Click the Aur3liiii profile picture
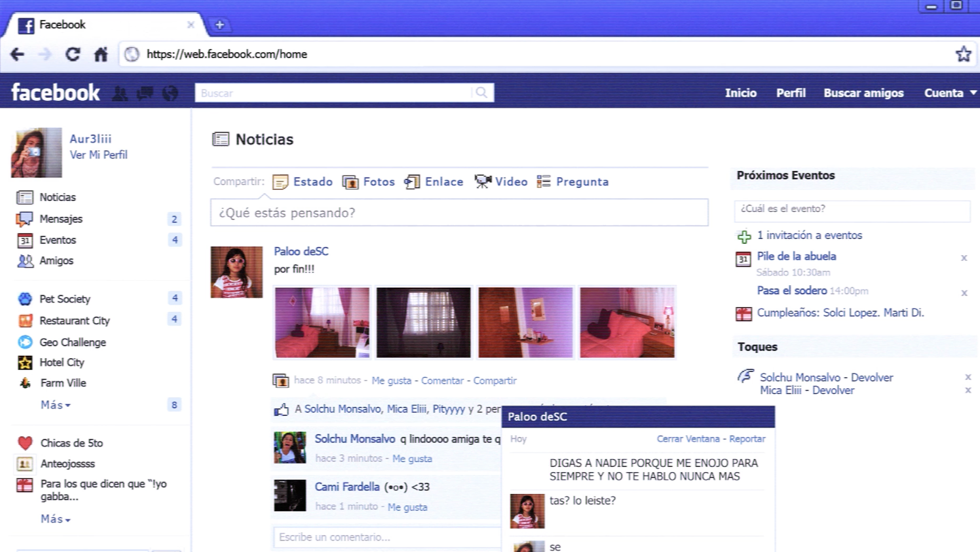Screen dimensions: 980x552 [36, 152]
